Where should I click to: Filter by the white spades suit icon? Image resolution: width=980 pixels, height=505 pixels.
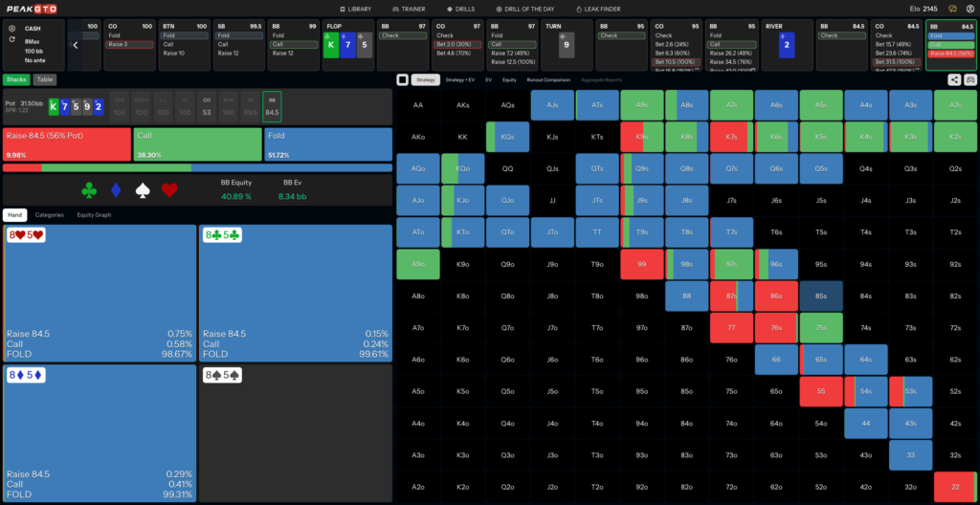(x=144, y=190)
